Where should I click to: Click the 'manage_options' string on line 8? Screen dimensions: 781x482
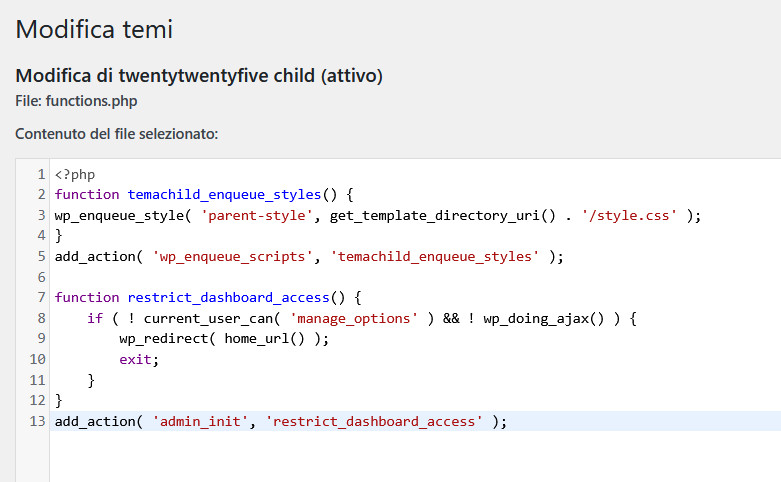point(354,318)
